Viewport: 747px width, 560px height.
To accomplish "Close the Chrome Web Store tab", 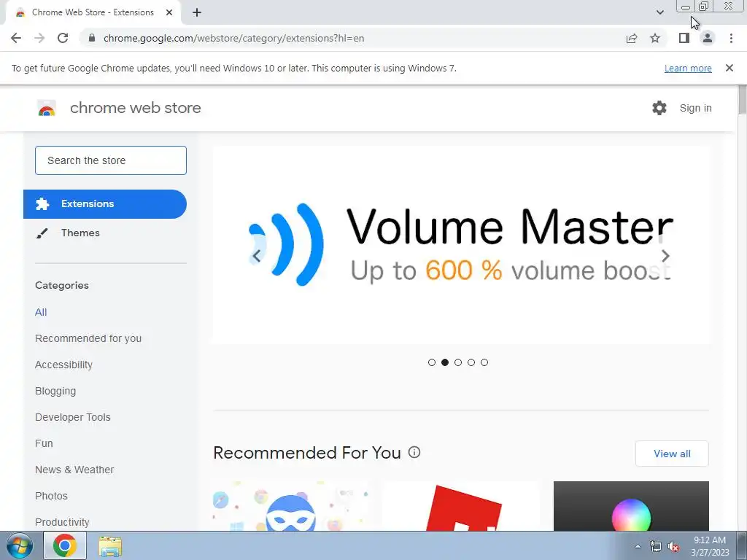I will coord(169,12).
